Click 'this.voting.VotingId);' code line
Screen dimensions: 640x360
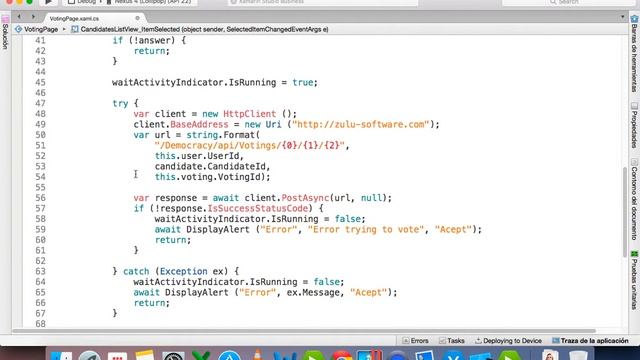(212, 177)
